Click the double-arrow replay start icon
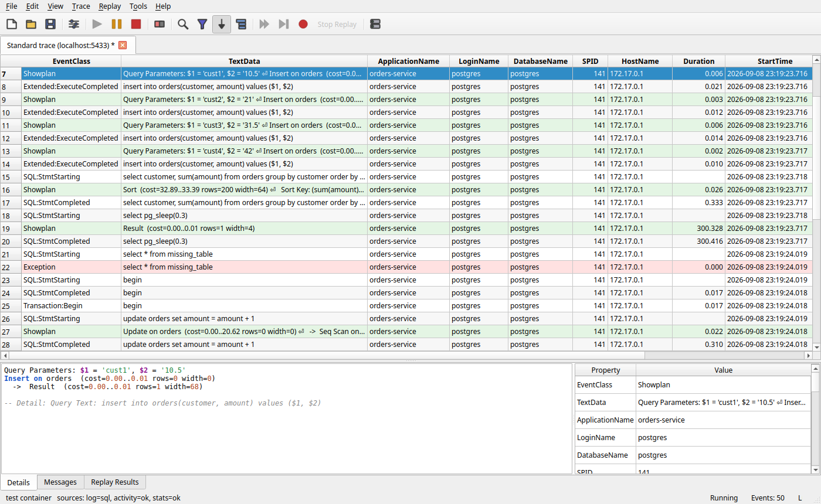821x504 pixels. point(264,24)
